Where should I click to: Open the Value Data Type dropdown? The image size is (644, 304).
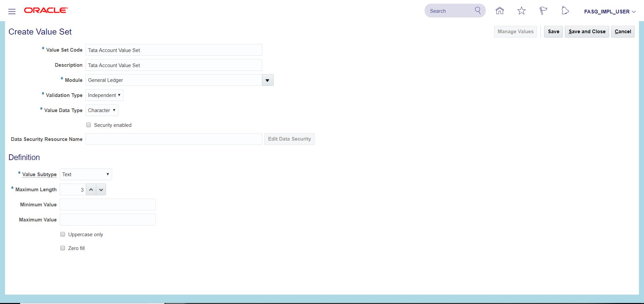(x=102, y=110)
